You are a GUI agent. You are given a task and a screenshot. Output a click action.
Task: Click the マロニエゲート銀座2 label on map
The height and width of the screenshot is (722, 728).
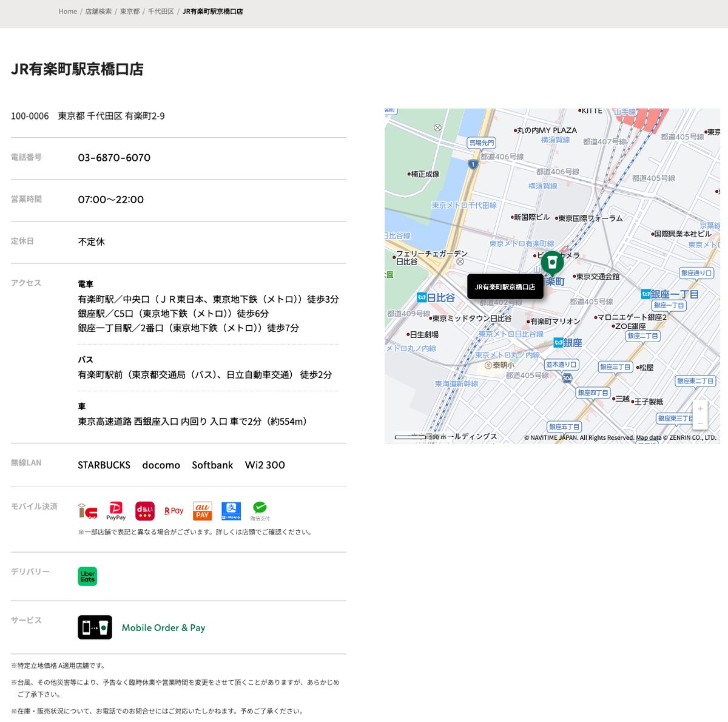tap(630, 317)
